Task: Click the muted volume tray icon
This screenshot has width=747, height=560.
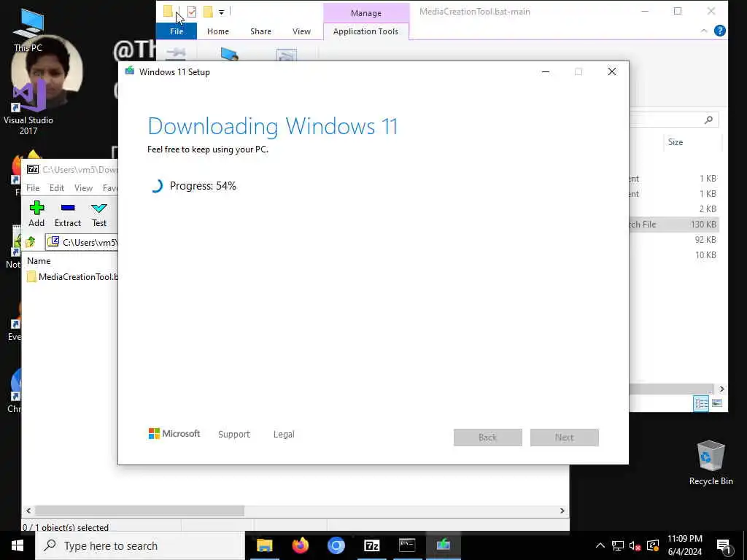Action: tap(635, 545)
